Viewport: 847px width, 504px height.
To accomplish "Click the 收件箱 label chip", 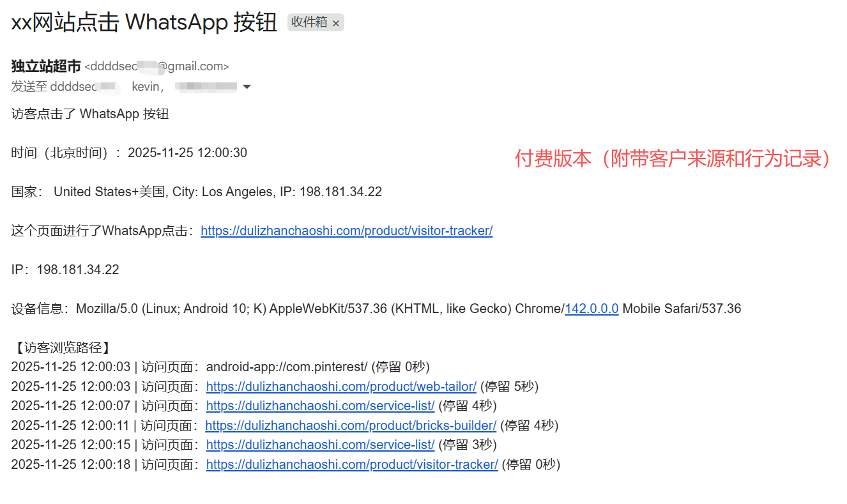I will click(309, 22).
